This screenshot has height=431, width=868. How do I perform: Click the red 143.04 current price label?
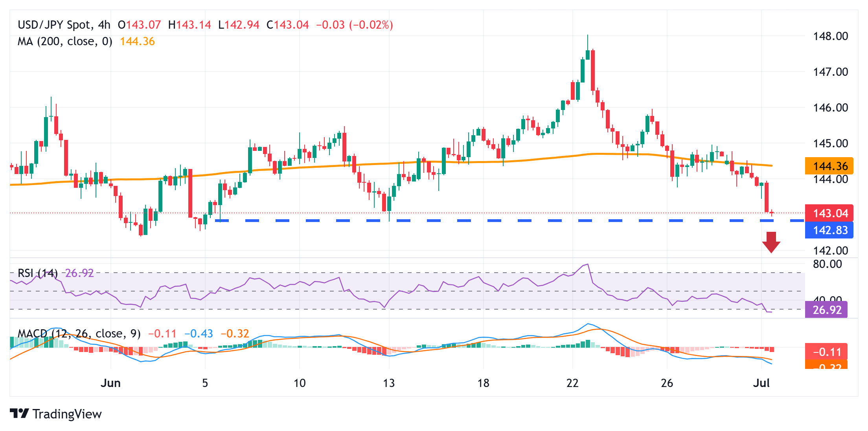pyautogui.click(x=829, y=213)
